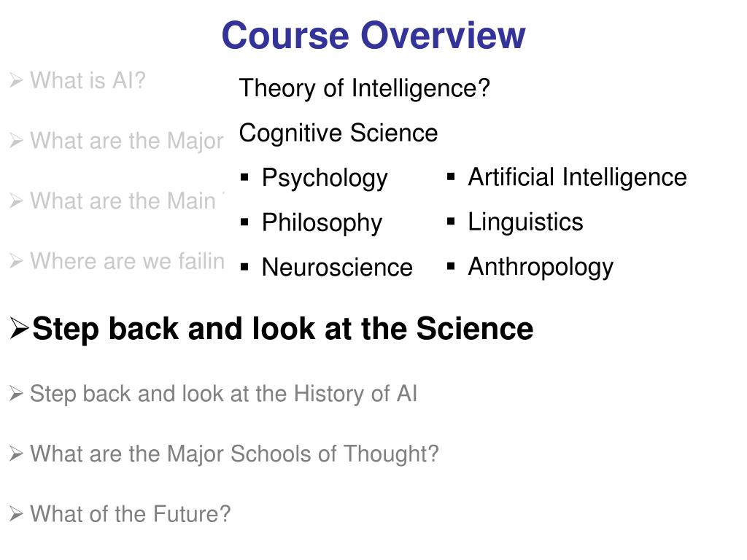Select the 'Course Overview' title

373,35
